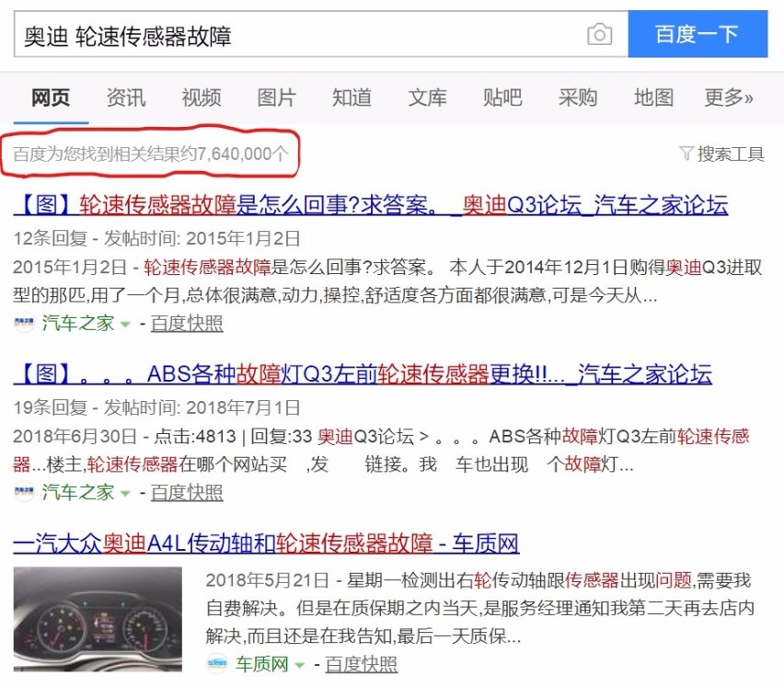The height and width of the screenshot is (687, 784).
Task: Click the 车质网 logo icon
Action: [x=216, y=663]
